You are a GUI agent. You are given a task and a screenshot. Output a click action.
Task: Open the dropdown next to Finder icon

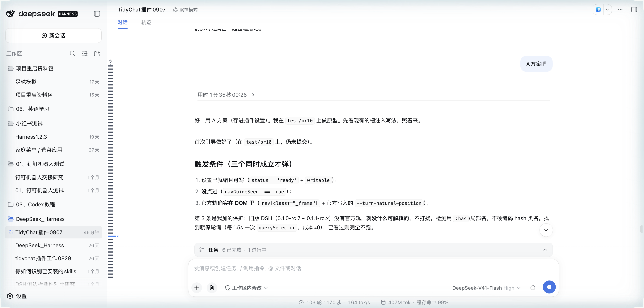click(x=607, y=10)
